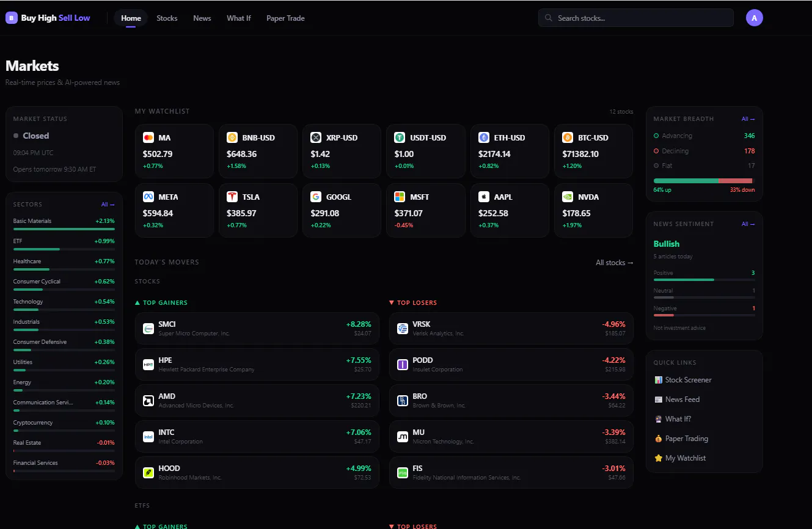Viewport: 812px width, 529px height.
Task: Click the NVDA Nvidia logo icon
Action: (568, 197)
